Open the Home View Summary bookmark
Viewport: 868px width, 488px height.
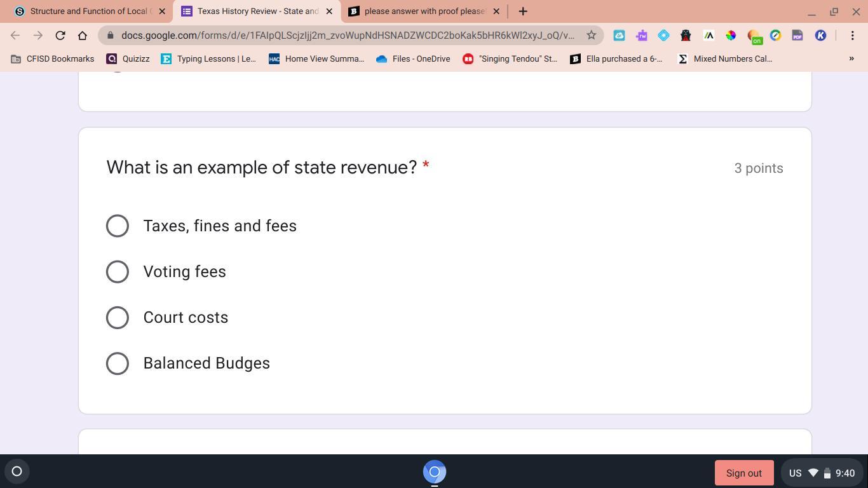tap(316, 58)
